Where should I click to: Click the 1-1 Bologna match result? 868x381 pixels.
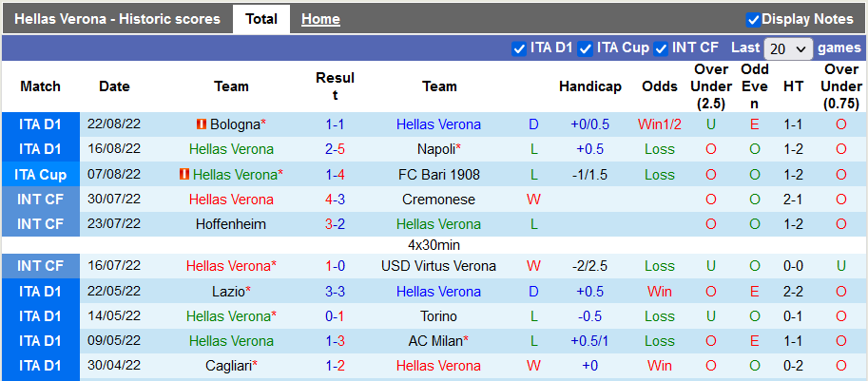click(335, 124)
